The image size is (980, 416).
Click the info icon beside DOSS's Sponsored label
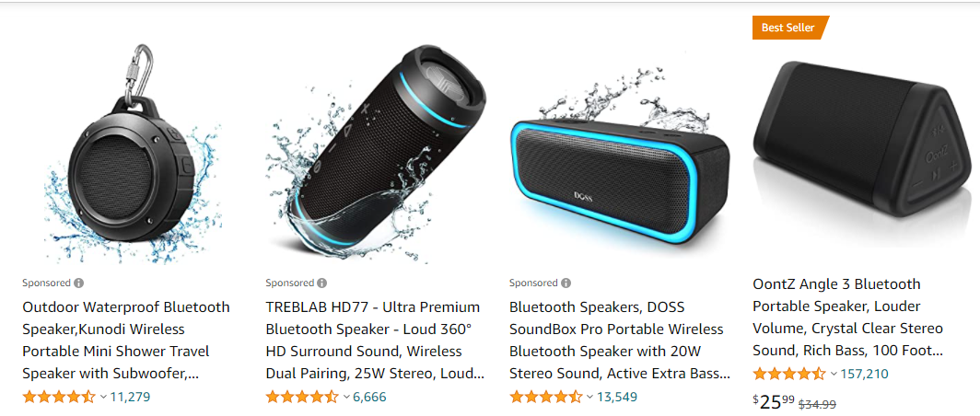tap(566, 283)
